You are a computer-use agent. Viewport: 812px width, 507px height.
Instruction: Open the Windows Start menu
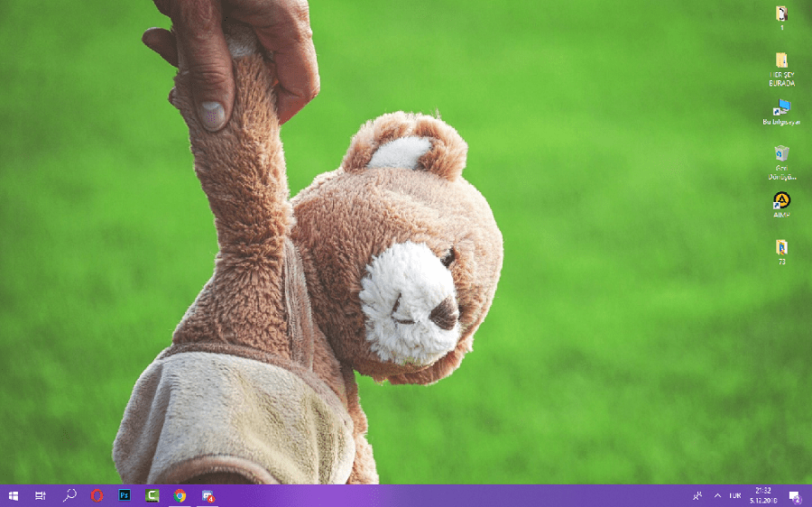(x=14, y=495)
